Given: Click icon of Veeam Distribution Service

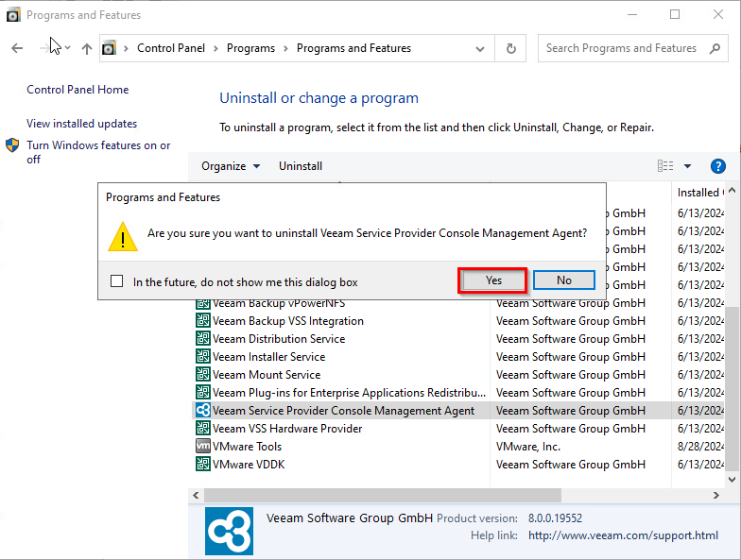Looking at the screenshot, I should [x=203, y=338].
